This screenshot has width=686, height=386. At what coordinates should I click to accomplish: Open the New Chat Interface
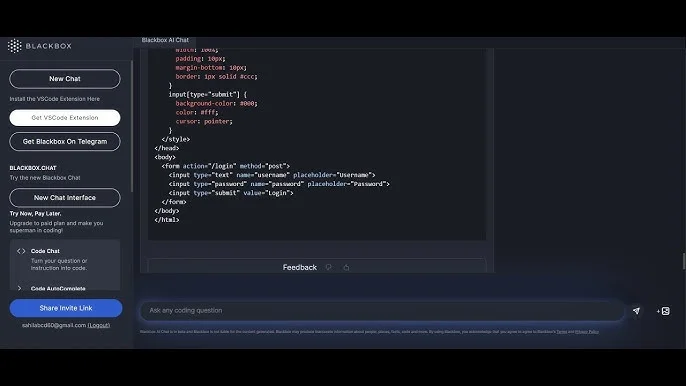65,198
